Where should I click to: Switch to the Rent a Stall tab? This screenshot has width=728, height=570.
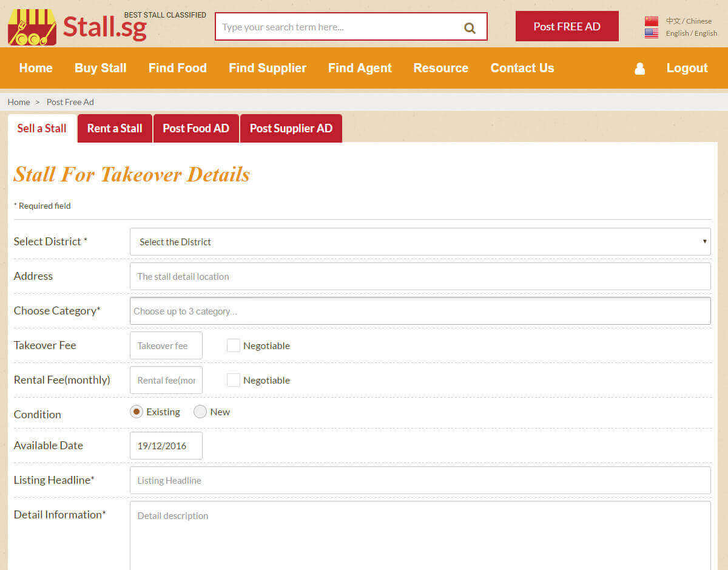[115, 129]
